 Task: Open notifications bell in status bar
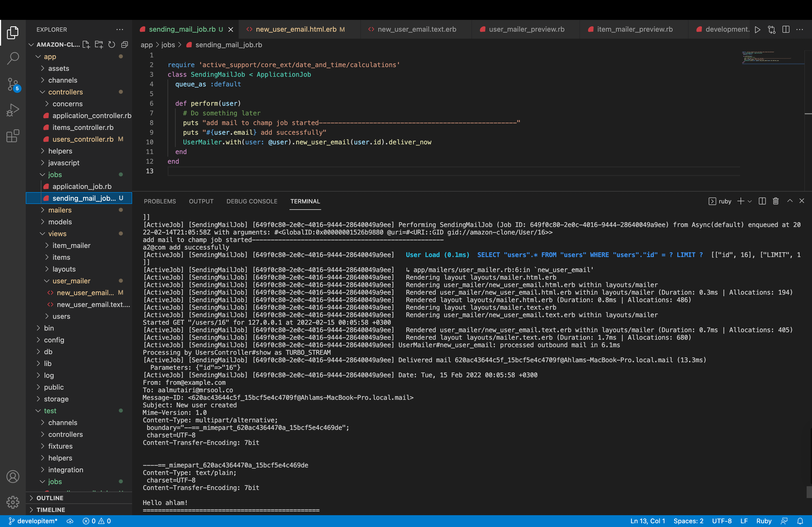pyautogui.click(x=800, y=521)
